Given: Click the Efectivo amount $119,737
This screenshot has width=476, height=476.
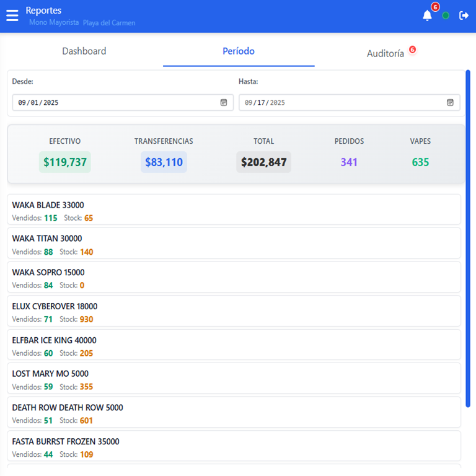Looking at the screenshot, I should click(65, 162).
